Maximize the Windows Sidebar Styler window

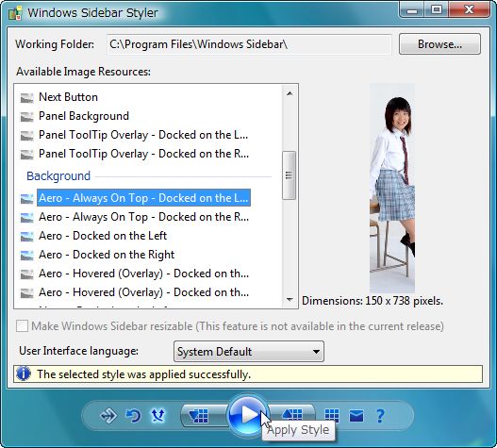[437, 10]
